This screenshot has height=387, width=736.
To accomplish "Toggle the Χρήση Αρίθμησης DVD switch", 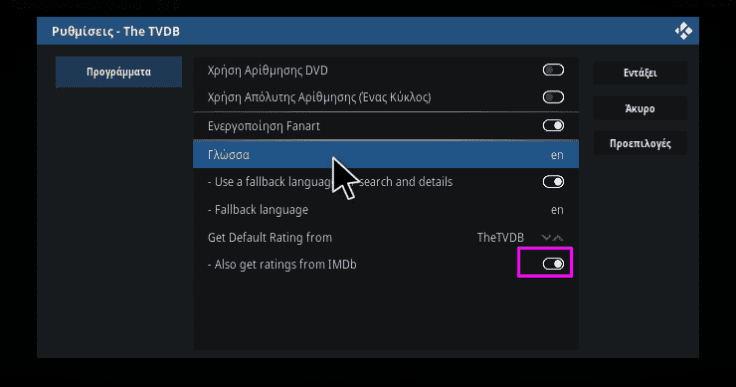I will coord(553,70).
